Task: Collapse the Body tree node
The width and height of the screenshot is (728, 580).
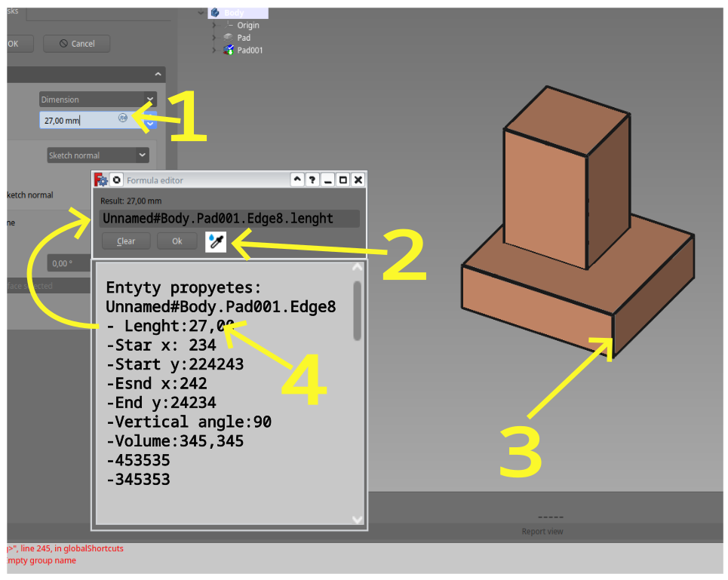Action: (x=201, y=13)
